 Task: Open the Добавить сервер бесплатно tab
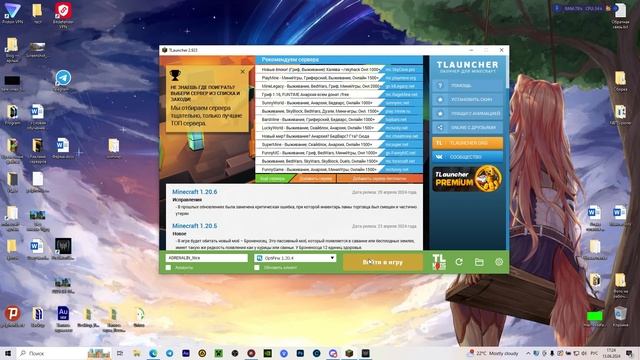[x=380, y=179]
